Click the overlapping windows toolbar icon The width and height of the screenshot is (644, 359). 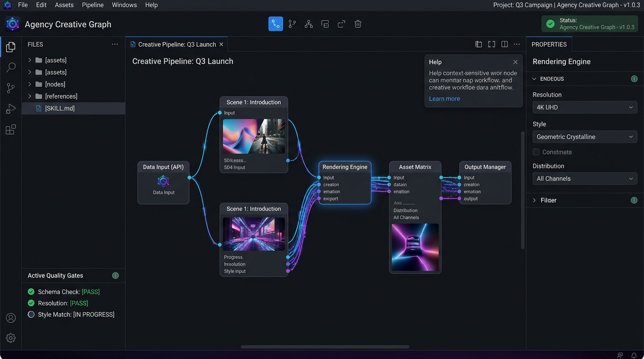tap(325, 24)
